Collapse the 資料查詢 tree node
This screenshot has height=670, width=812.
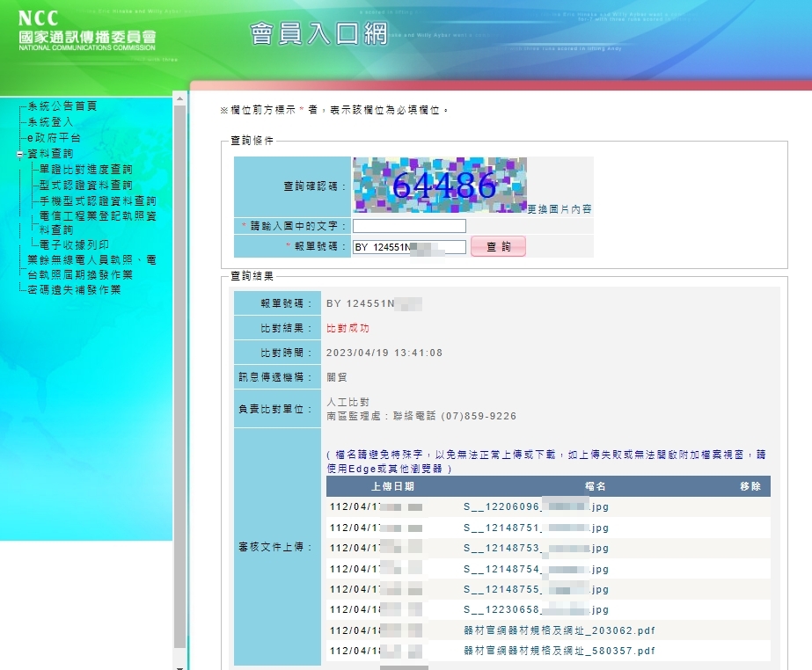tap(19, 154)
